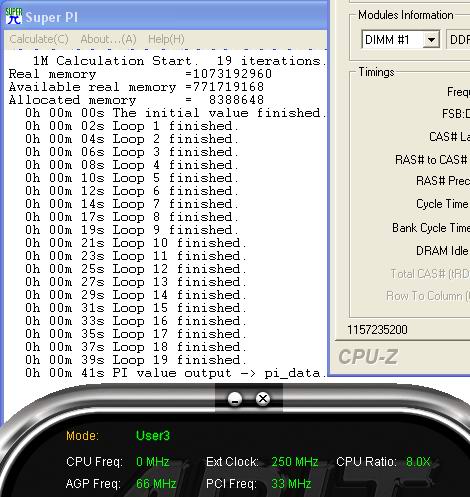
Task: Click the 'Loop 19 finished' line
Action: coord(136,360)
